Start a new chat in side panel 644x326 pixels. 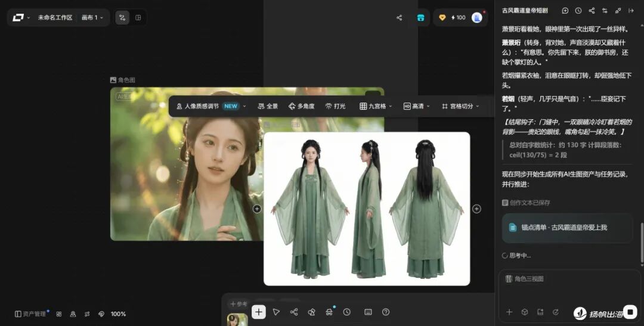coord(565,11)
